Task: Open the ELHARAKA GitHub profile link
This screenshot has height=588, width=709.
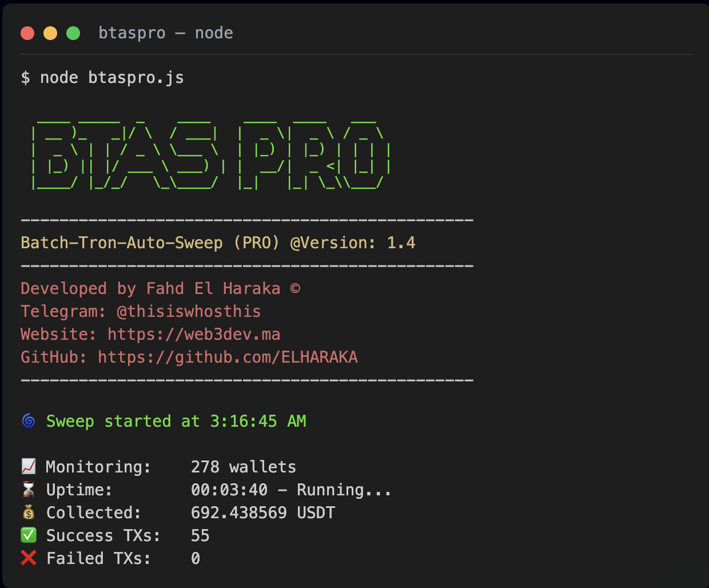Action: (228, 356)
